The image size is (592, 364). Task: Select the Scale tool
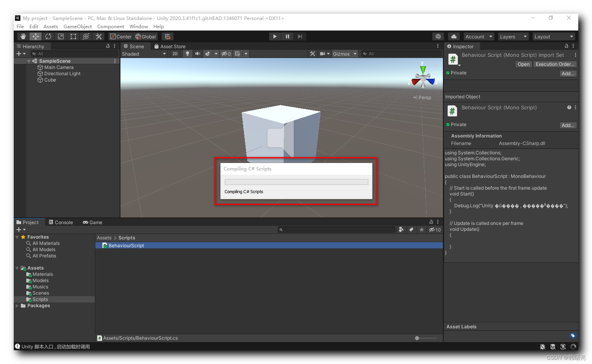(x=60, y=36)
